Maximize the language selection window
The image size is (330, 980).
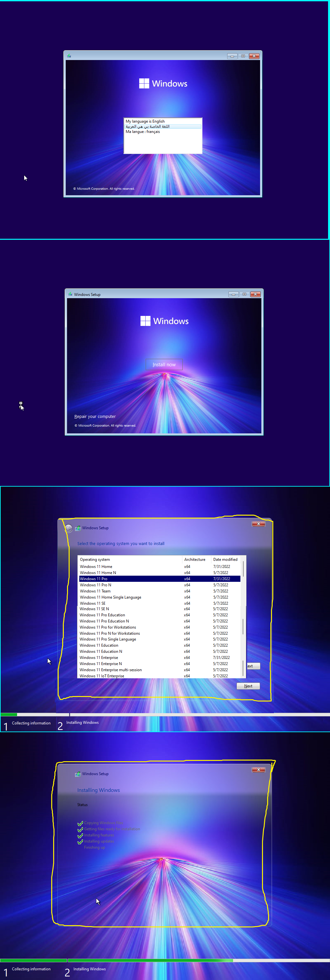[243, 56]
